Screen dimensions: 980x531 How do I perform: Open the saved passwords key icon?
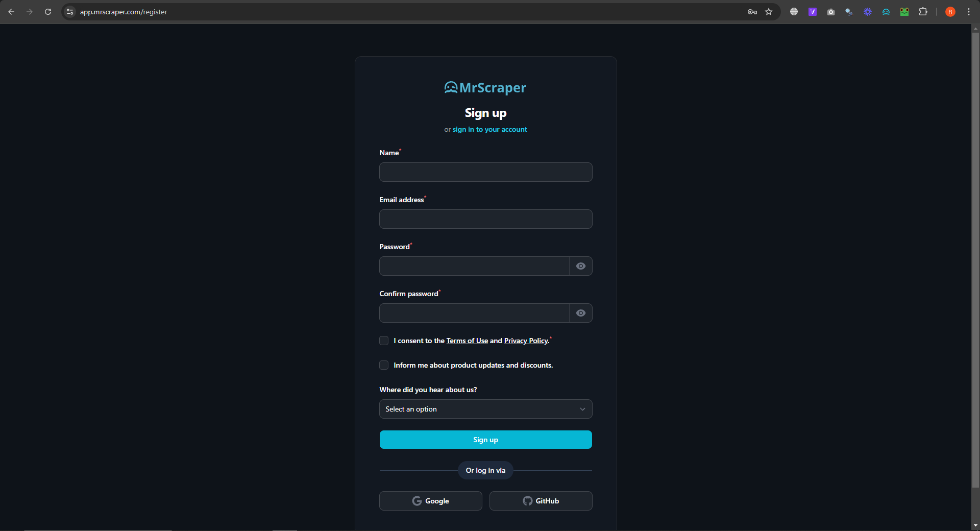[x=752, y=12]
